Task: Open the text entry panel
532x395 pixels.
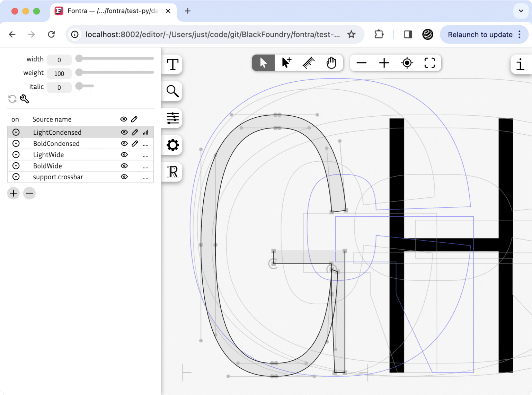Action: (172, 65)
